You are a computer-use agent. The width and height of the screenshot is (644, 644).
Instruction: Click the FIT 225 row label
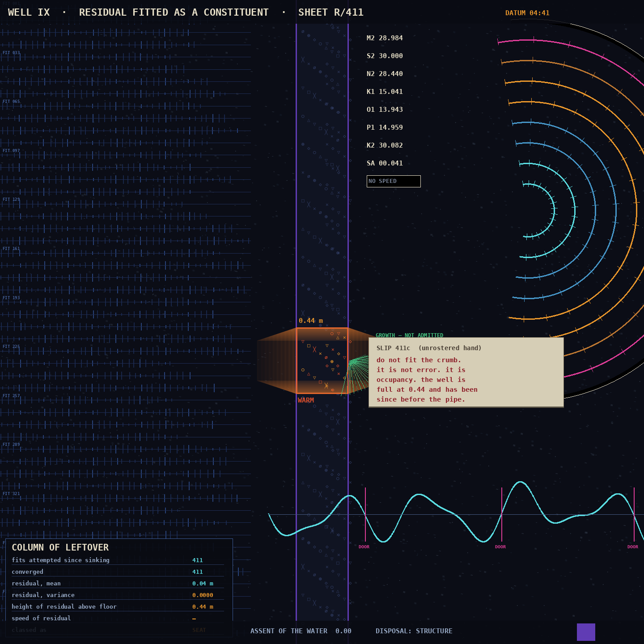pyautogui.click(x=11, y=347)
